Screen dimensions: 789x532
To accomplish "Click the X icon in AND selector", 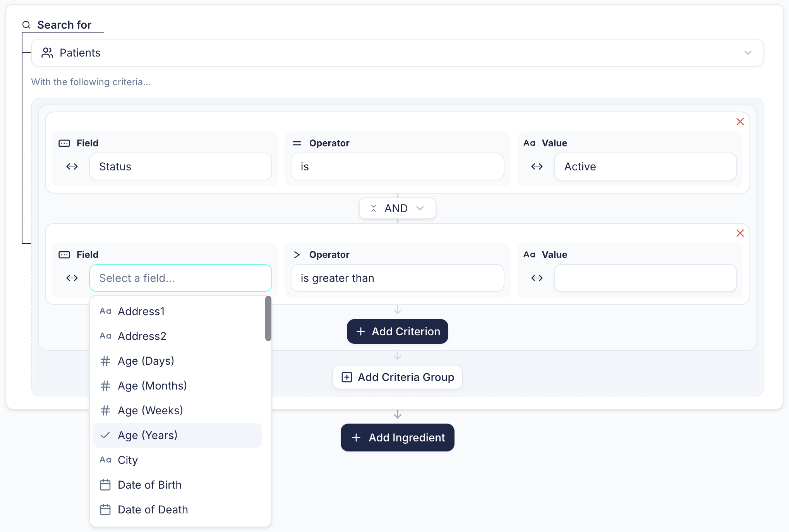I will pos(374,208).
